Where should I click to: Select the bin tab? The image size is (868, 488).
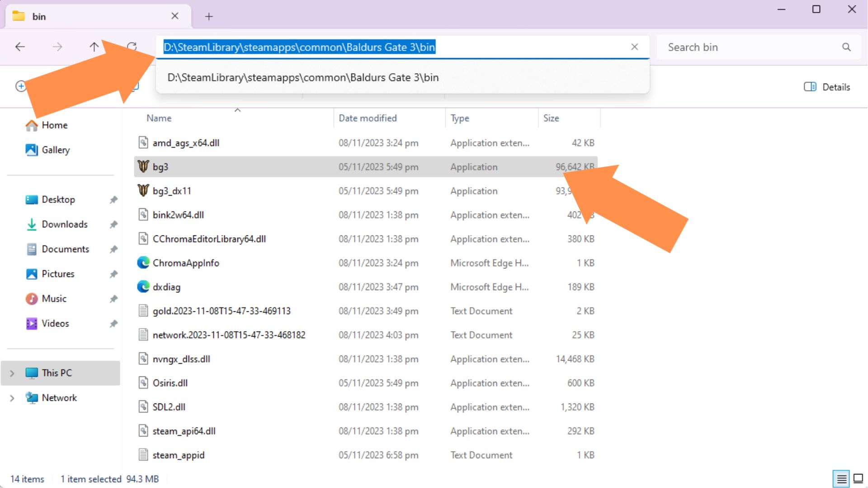[98, 17]
